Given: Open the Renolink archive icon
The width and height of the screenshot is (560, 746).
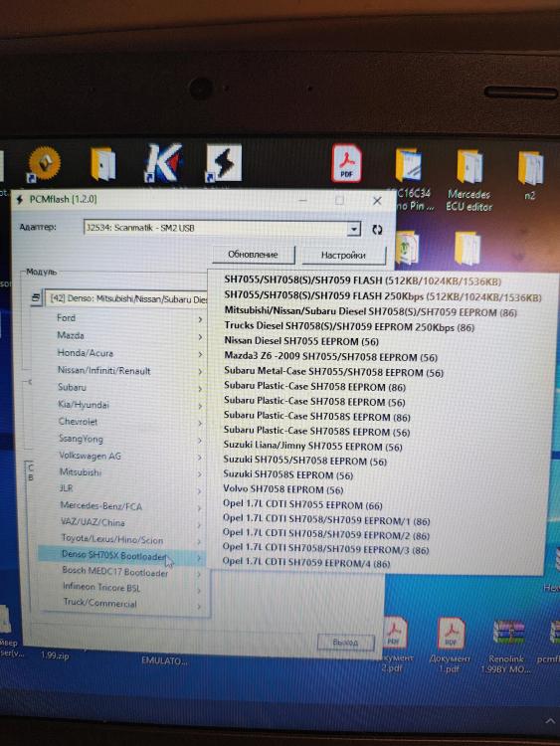Looking at the screenshot, I should coord(507,647).
